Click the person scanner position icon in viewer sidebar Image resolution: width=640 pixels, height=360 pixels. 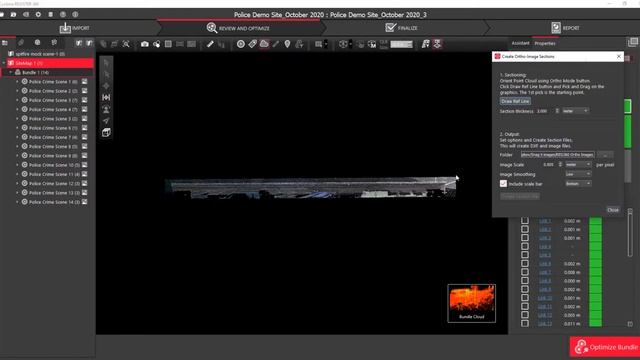coord(106,109)
